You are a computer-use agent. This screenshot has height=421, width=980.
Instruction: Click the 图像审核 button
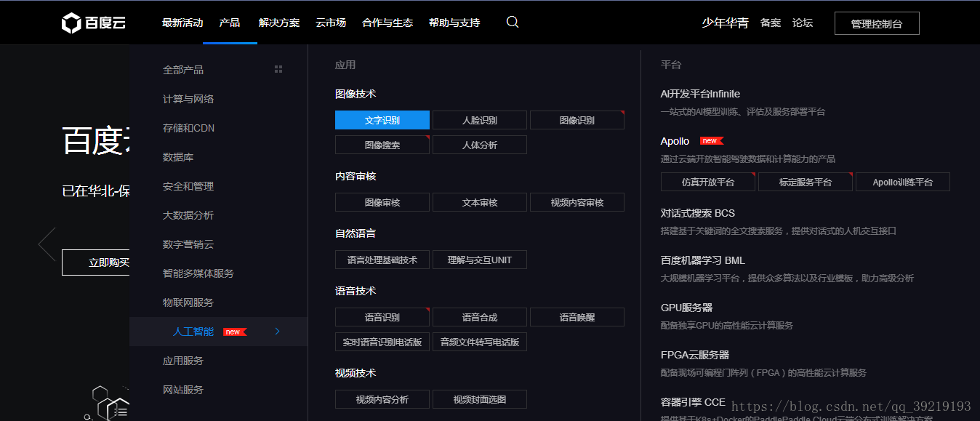(382, 202)
